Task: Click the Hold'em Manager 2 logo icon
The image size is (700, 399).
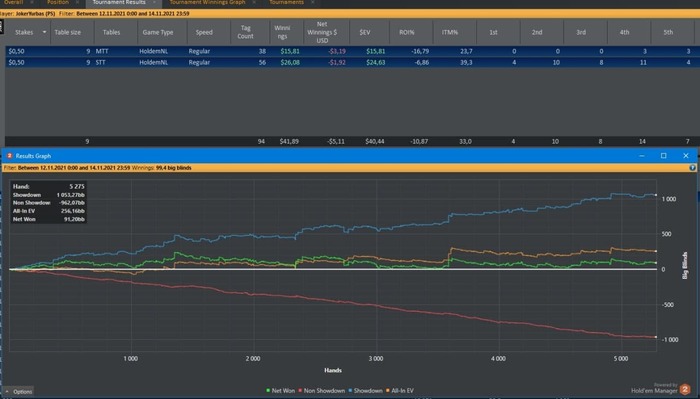Action: [685, 389]
